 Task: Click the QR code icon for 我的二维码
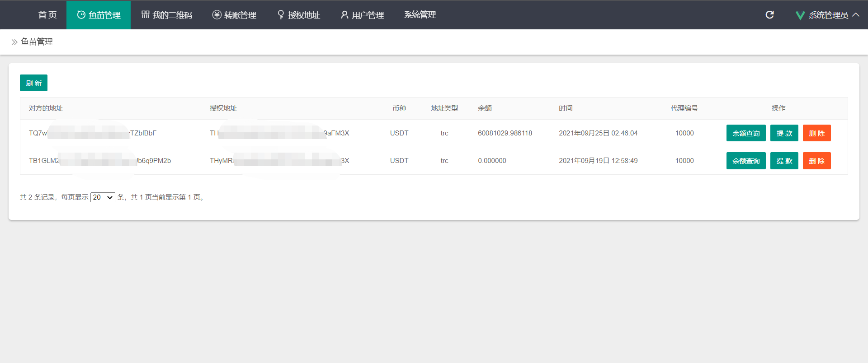tap(145, 15)
